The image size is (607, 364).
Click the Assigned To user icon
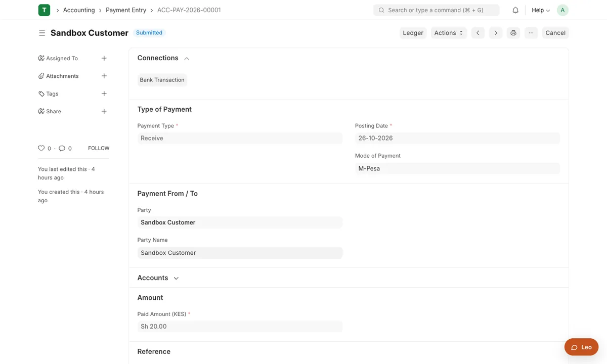tap(41, 58)
